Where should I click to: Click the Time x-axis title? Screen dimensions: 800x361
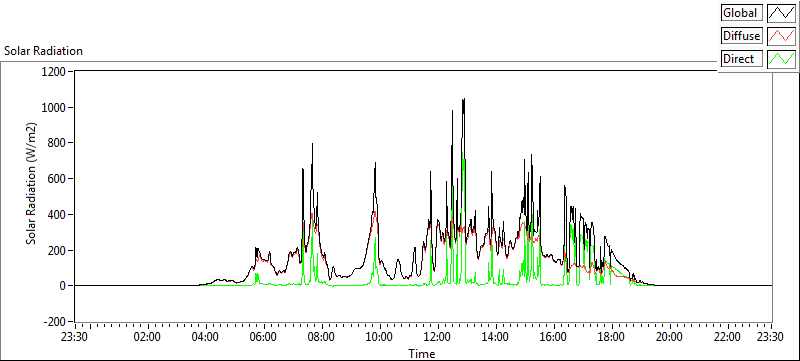(421, 353)
